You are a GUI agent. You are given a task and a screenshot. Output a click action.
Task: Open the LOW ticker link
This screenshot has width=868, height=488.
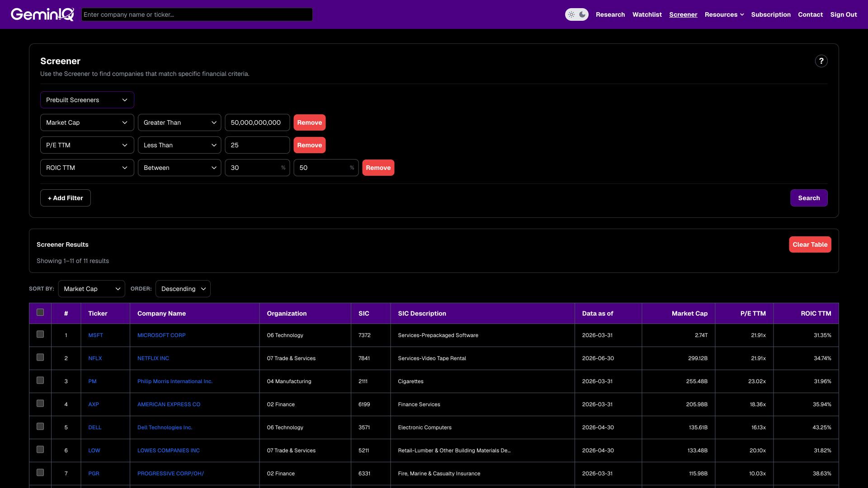(94, 450)
